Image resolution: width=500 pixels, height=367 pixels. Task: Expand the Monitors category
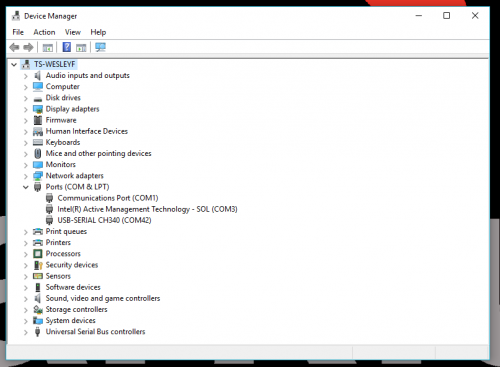click(x=26, y=165)
